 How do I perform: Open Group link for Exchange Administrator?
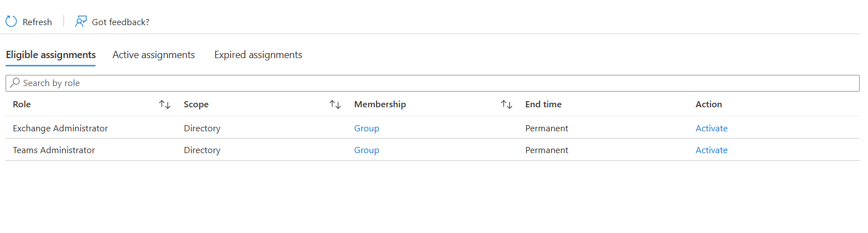(366, 128)
